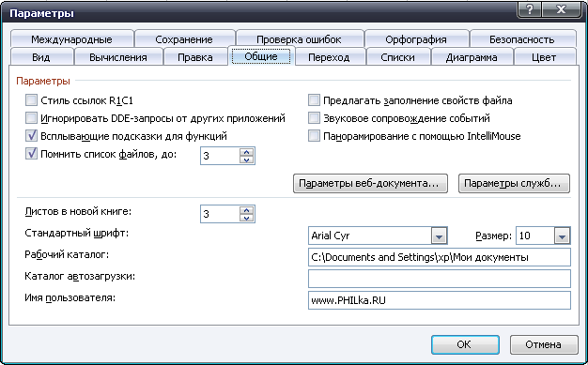Uncheck Всплывающие подсказки для функций
This screenshot has height=365, width=588.
click(32, 136)
